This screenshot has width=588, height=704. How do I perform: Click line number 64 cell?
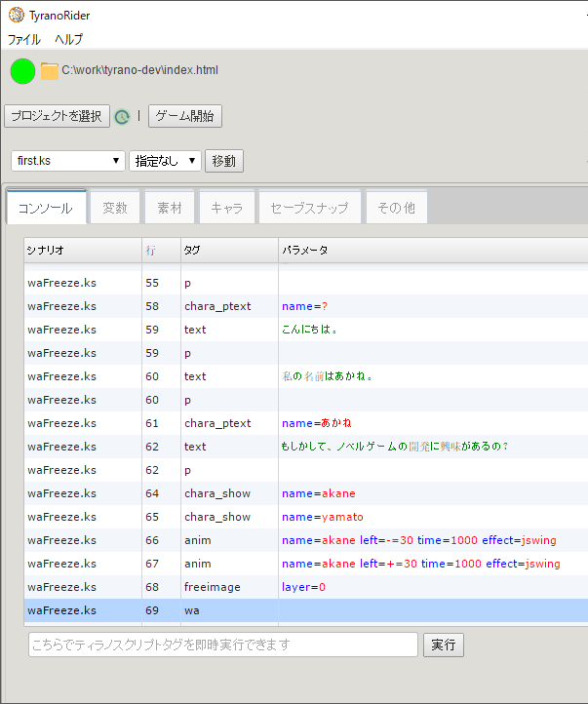click(162, 493)
